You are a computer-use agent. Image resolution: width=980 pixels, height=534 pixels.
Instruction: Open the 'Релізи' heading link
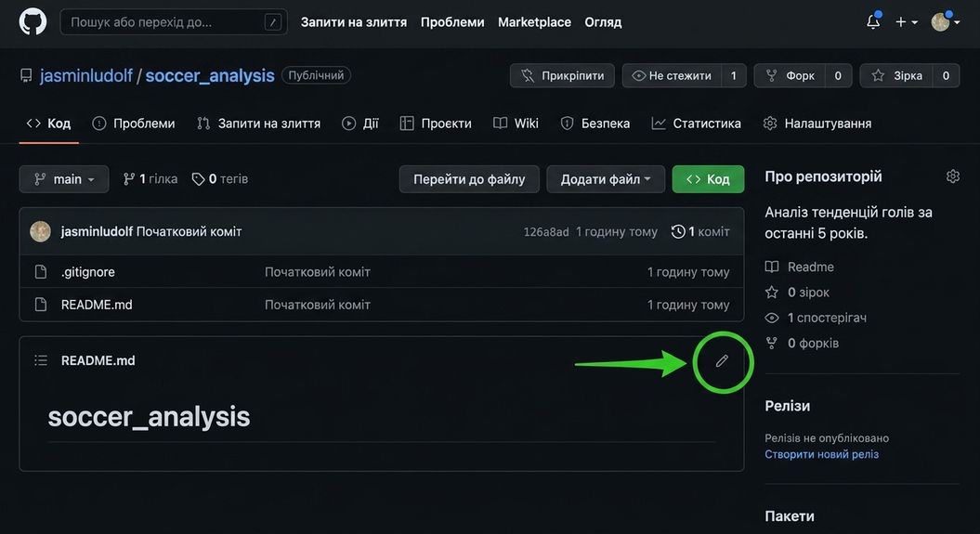[x=788, y=406]
